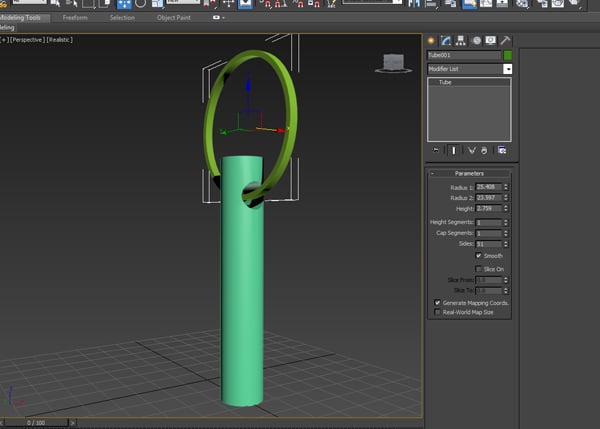This screenshot has height=429, width=600.
Task: Open the [Perspective] viewport view menu
Action: pyautogui.click(x=27, y=40)
